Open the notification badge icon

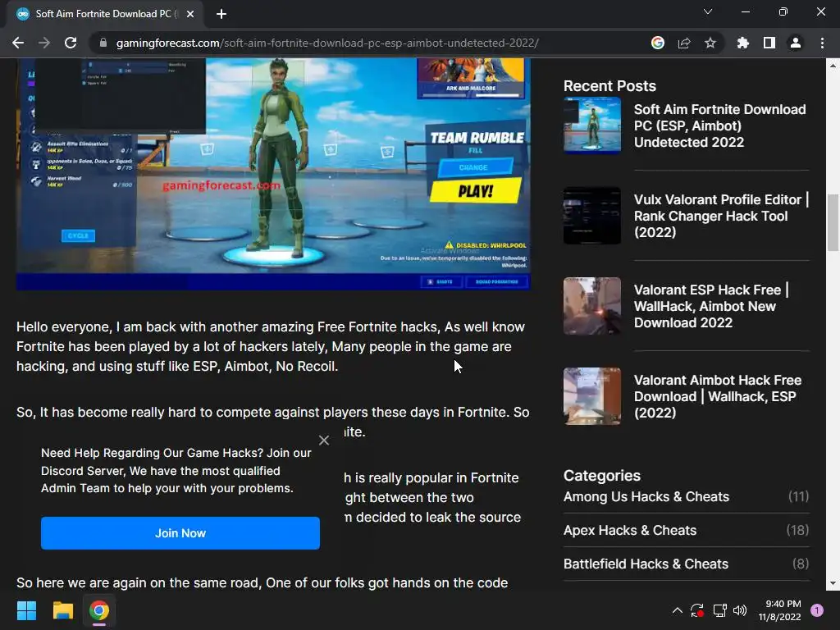coord(817,610)
